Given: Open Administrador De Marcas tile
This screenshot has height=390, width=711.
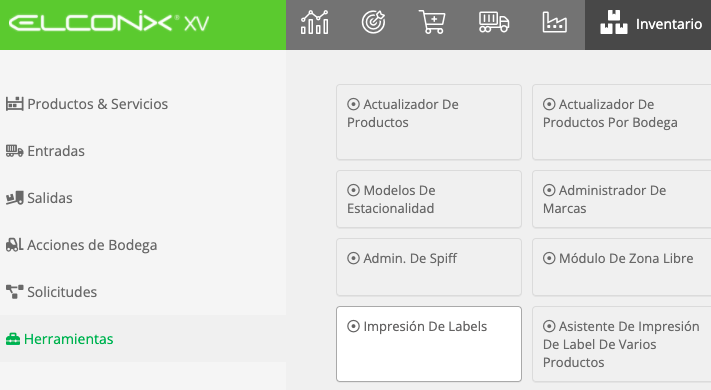Looking at the screenshot, I should click(622, 199).
